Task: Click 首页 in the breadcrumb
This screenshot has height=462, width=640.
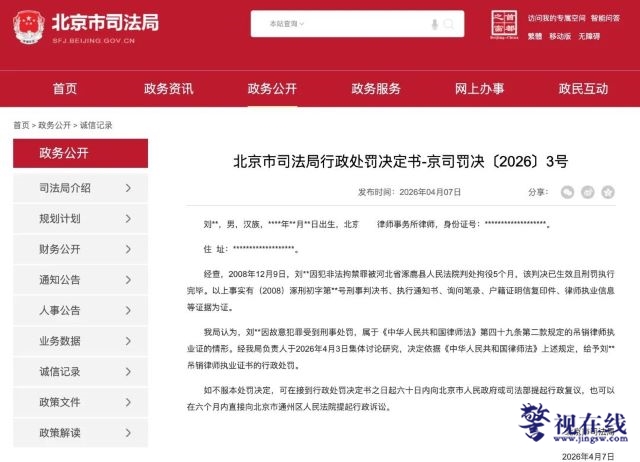Action: (22, 125)
